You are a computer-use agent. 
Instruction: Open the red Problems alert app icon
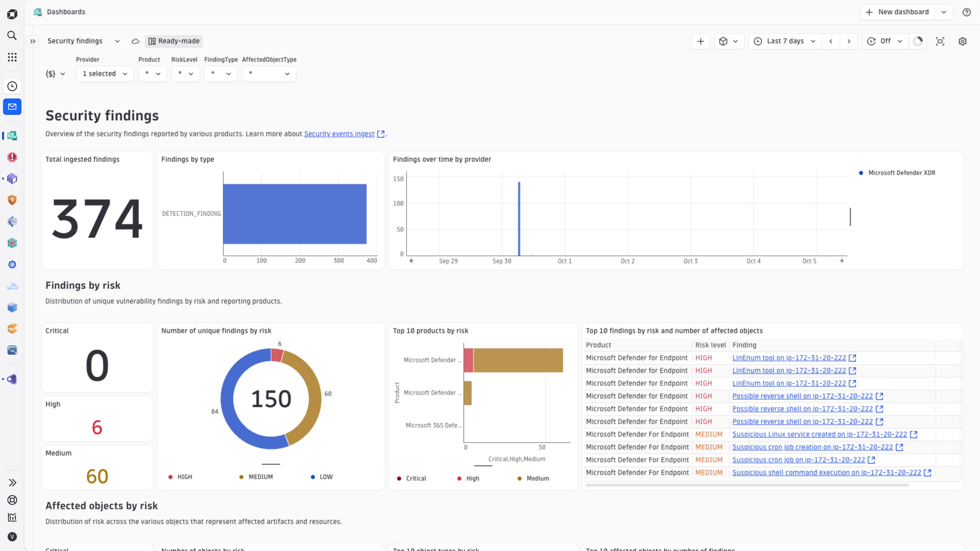pyautogui.click(x=12, y=157)
